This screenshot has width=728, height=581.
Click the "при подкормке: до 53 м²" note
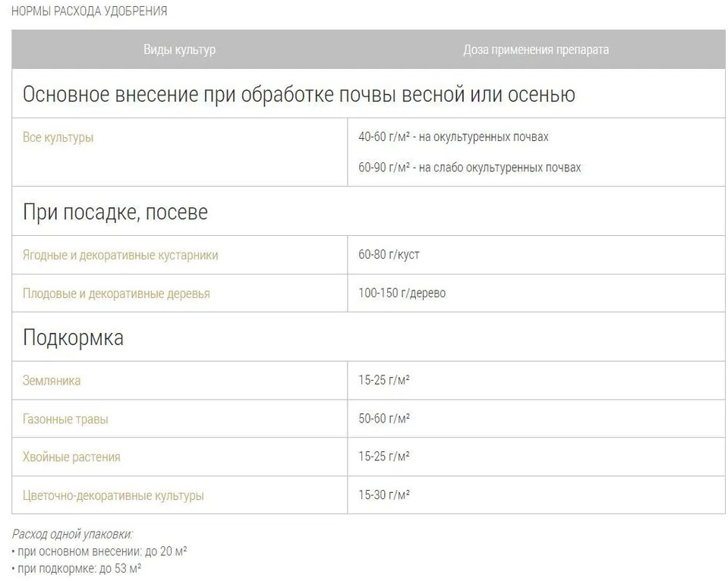[77, 567]
